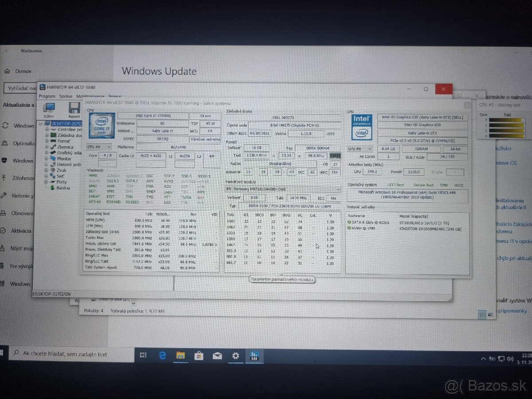Viewport: 532px width, 399px height.
Task: Open the Program menu
Action: [47, 96]
